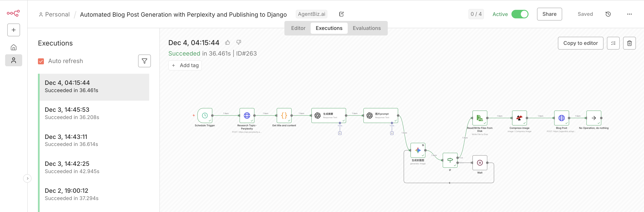
Task: Open the home icon in sidebar
Action: [13, 47]
